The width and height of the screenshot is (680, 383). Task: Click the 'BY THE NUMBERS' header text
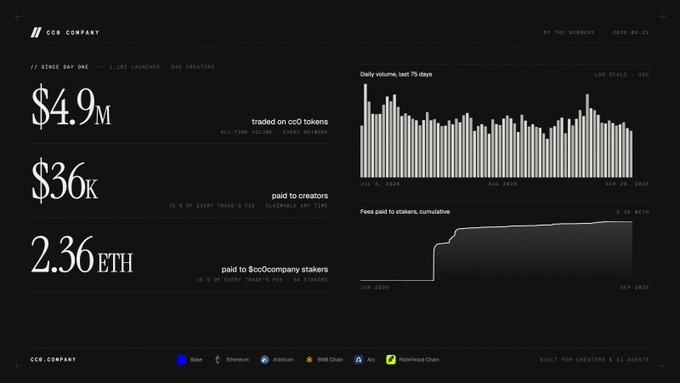[x=569, y=33]
